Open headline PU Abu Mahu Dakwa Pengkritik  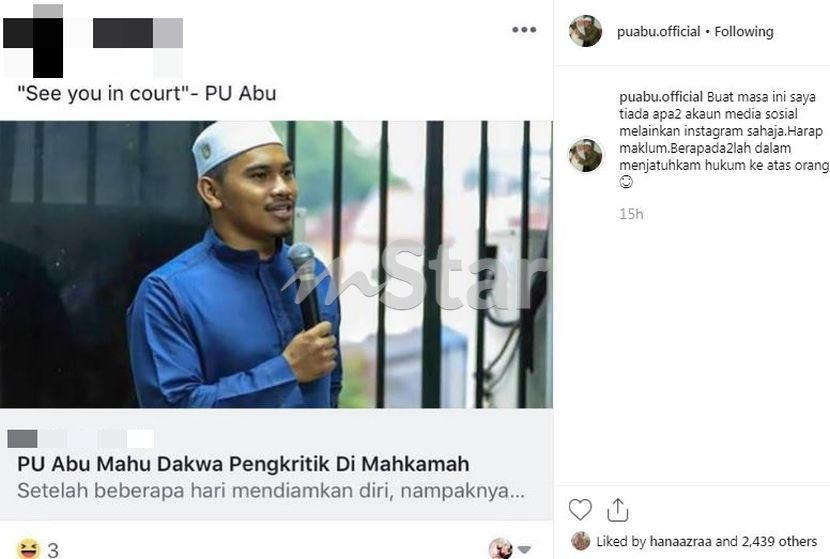pyautogui.click(x=243, y=464)
